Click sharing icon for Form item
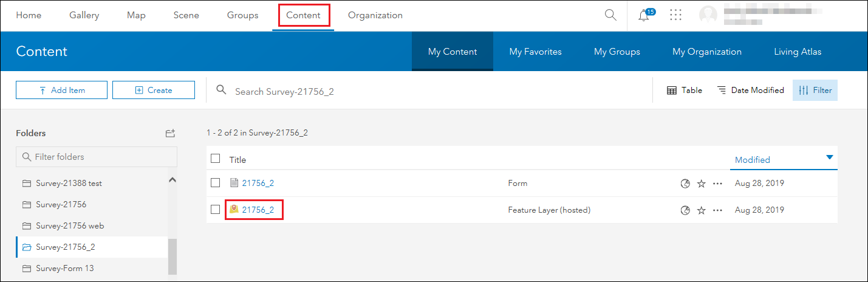The height and width of the screenshot is (282, 868). (x=685, y=183)
